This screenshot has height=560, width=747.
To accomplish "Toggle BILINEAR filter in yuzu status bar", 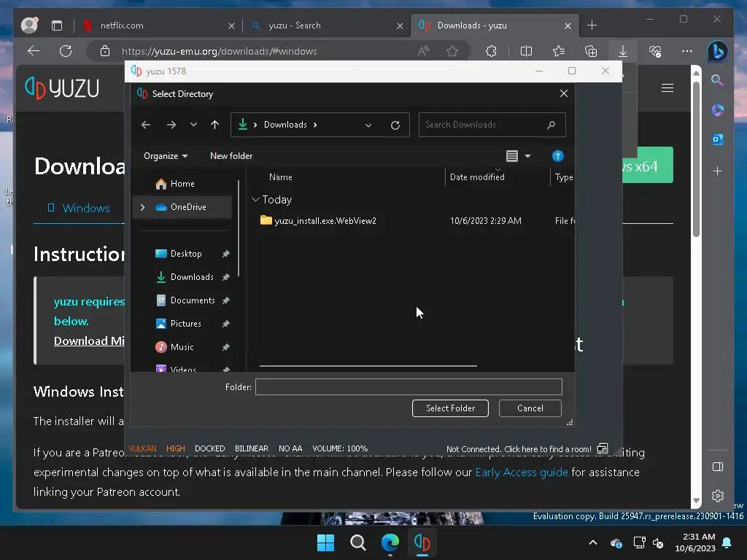I will [x=252, y=448].
